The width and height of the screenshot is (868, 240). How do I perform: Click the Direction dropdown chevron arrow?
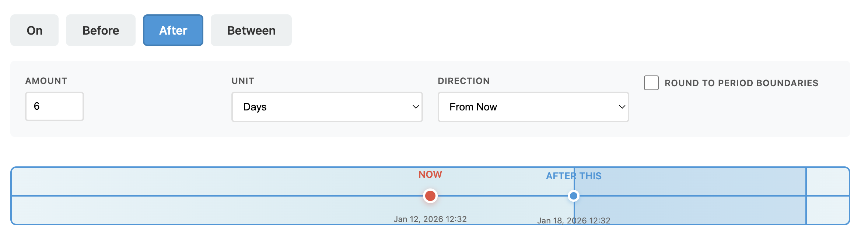point(622,107)
